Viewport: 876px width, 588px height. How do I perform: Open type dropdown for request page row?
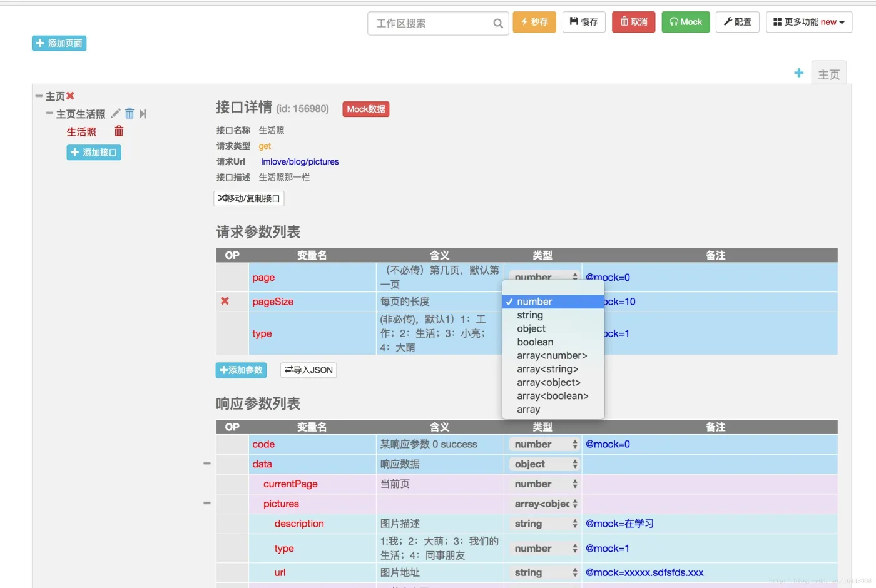[x=544, y=275]
